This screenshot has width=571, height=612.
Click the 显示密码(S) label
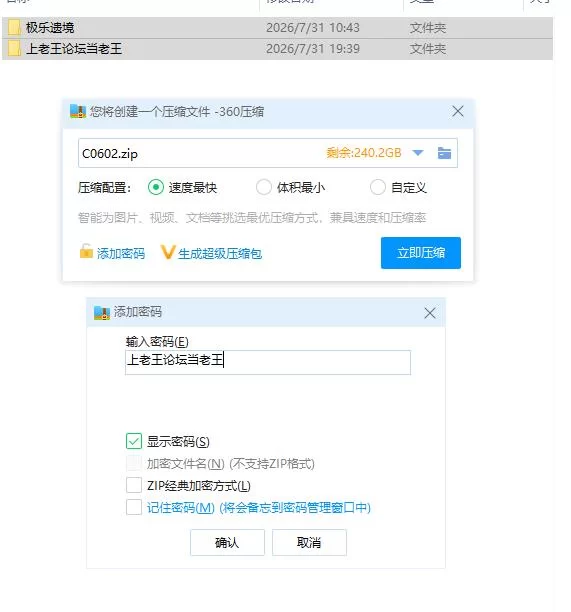(178, 442)
